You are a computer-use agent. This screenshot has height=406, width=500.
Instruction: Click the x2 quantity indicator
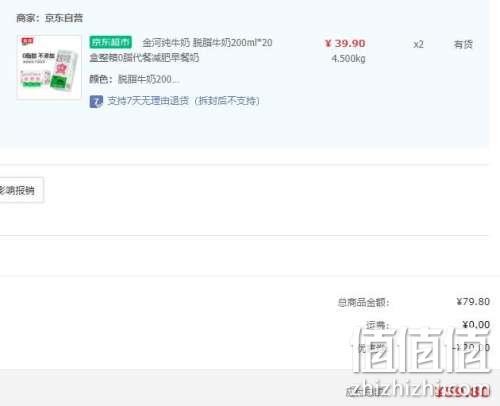click(418, 44)
